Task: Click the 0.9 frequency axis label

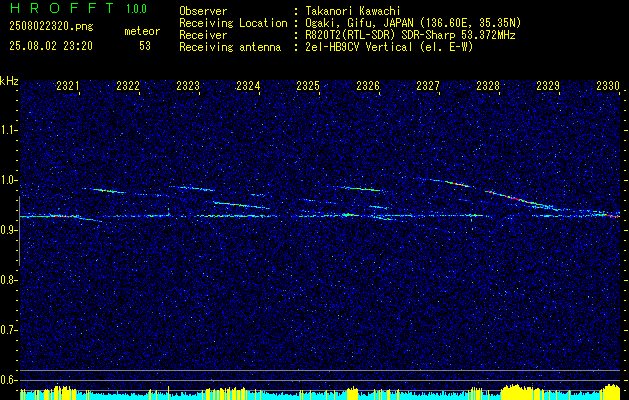Action: [9, 230]
